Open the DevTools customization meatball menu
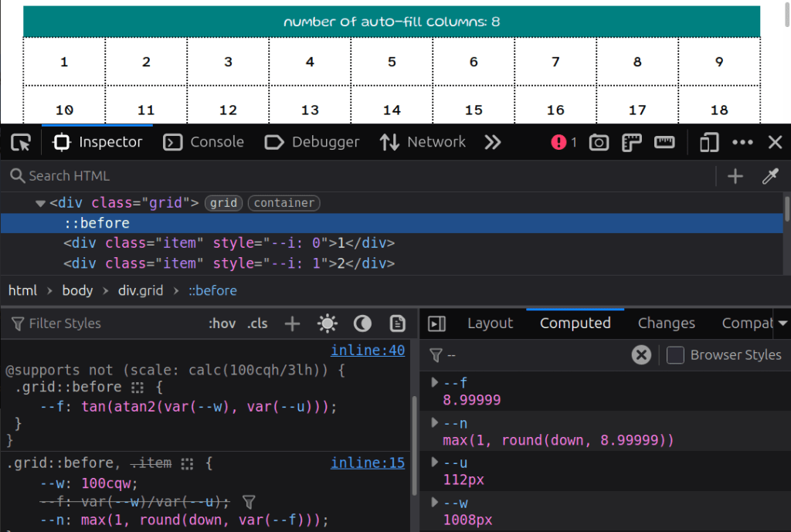This screenshot has width=791, height=532. (742, 142)
